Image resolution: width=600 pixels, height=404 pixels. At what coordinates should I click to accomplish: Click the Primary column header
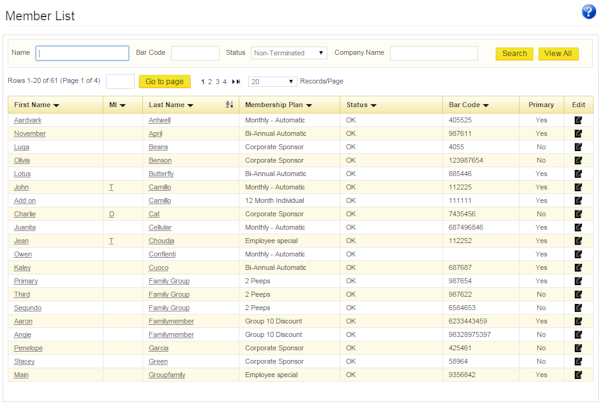coord(541,105)
